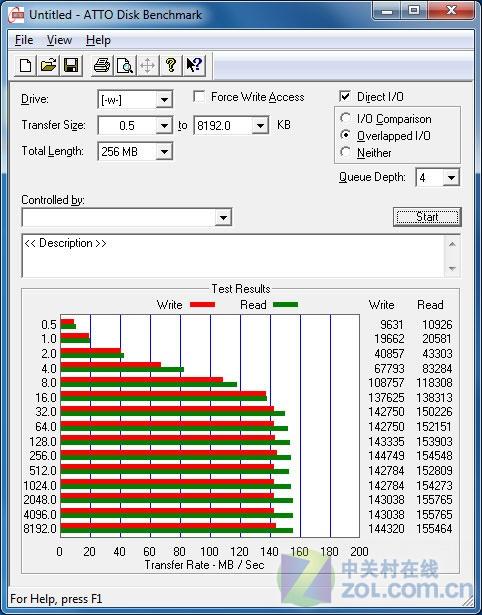This screenshot has width=482, height=615.
Task: Expand the Total Length dropdown
Action: (164, 151)
